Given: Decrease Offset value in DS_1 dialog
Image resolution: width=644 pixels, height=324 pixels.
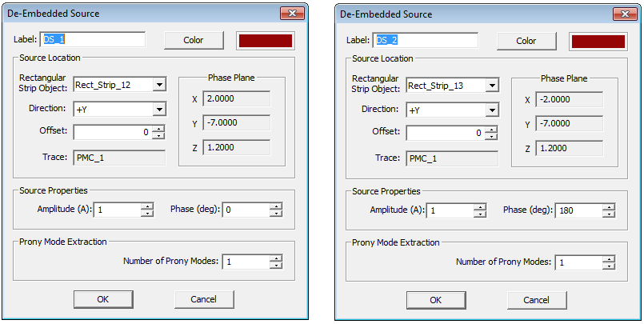Looking at the screenshot, I should [x=158, y=136].
